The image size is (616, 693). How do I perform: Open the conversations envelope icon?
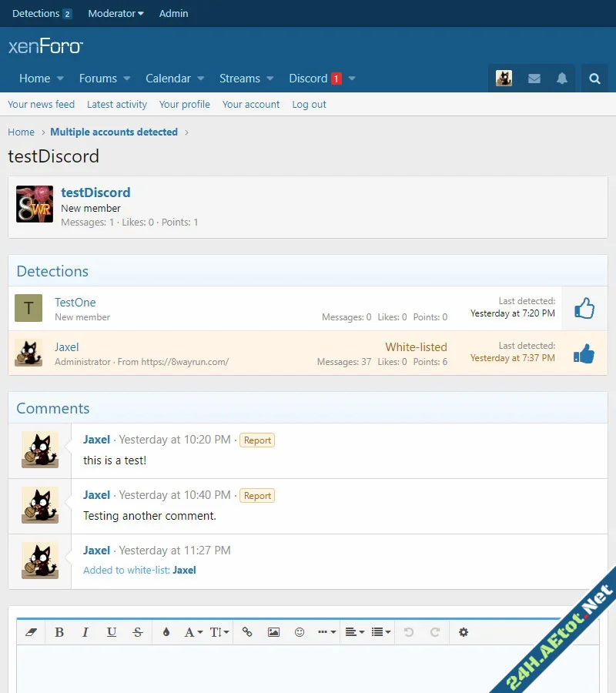click(x=534, y=79)
